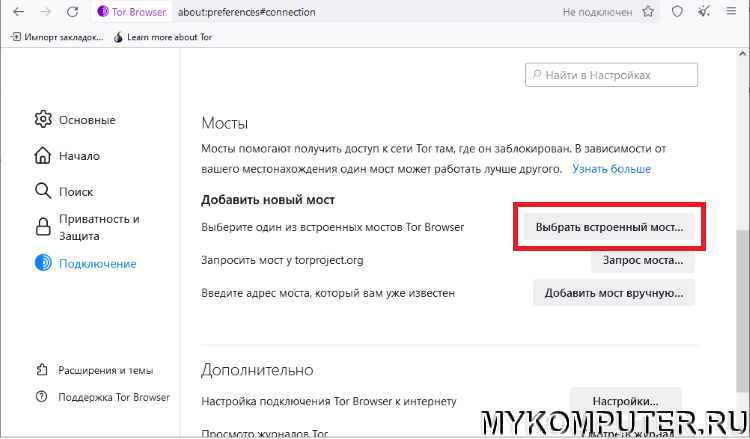Open the Начало settings category
The image size is (750, 439).
67,156
